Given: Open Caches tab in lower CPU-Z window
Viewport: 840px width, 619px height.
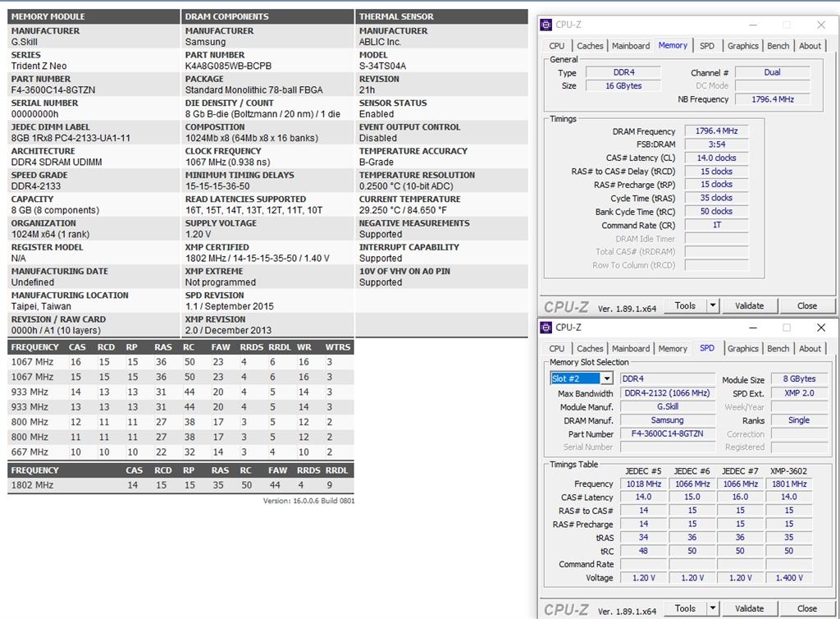Looking at the screenshot, I should click(x=590, y=349).
